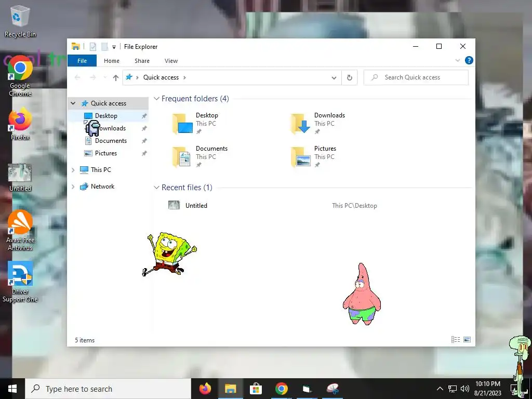Select This PC in navigation pane
The image size is (532, 399).
pyautogui.click(x=101, y=170)
